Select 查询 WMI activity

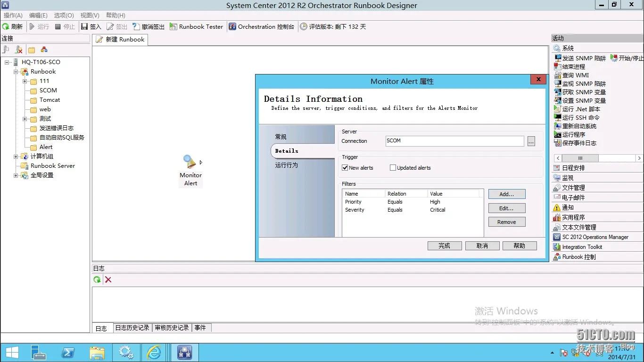571,75
